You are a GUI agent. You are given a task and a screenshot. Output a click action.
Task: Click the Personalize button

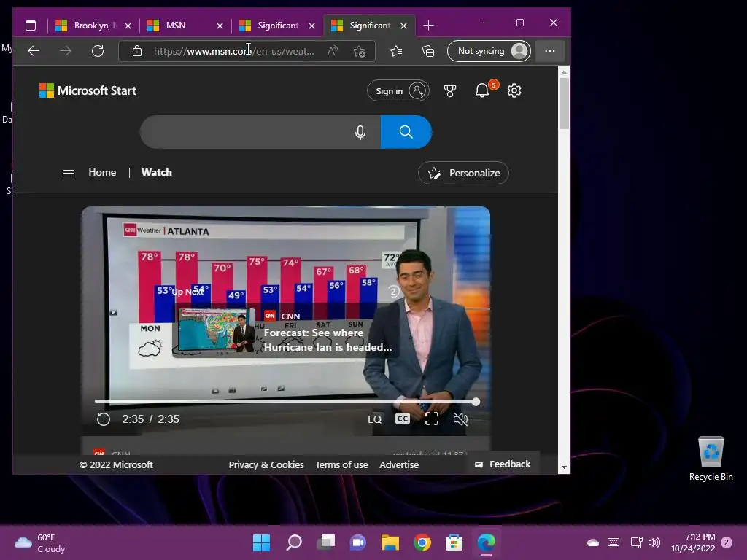[463, 173]
